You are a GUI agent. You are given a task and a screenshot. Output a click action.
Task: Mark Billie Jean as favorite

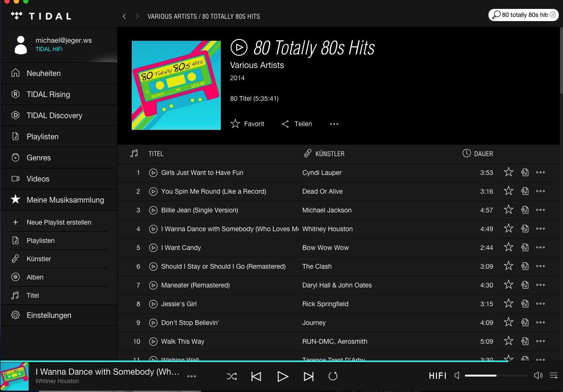(x=509, y=210)
